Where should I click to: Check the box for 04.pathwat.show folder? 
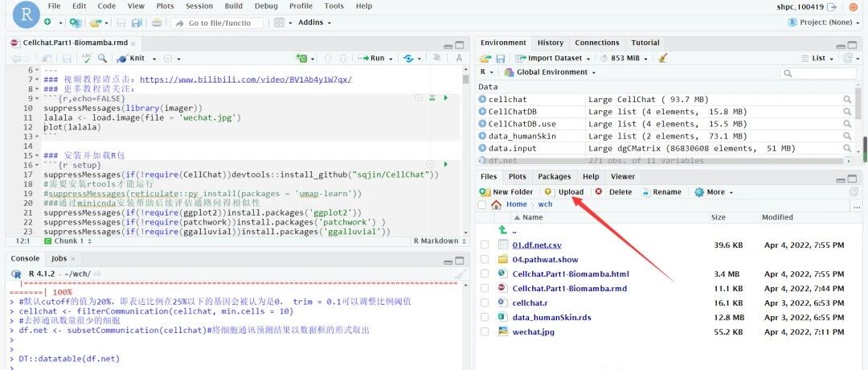485,259
